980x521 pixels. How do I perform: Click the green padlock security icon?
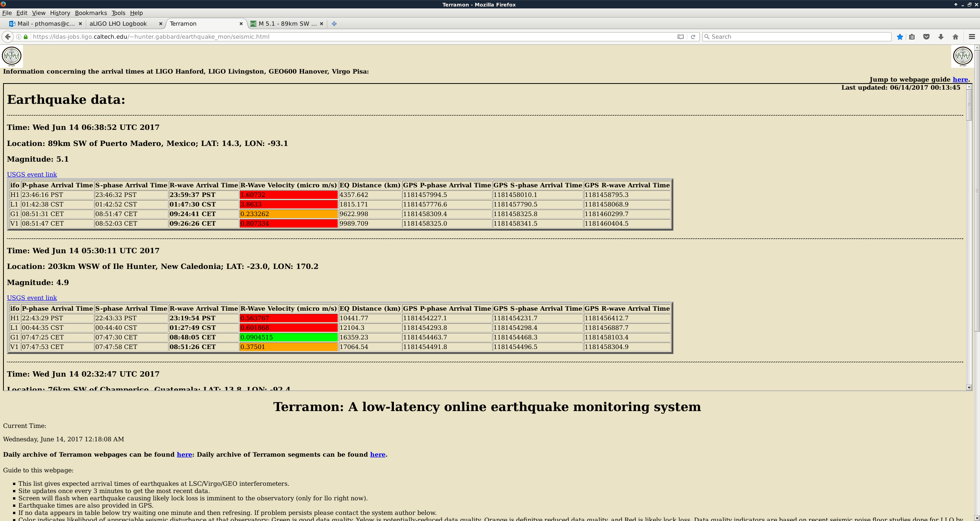coord(26,37)
